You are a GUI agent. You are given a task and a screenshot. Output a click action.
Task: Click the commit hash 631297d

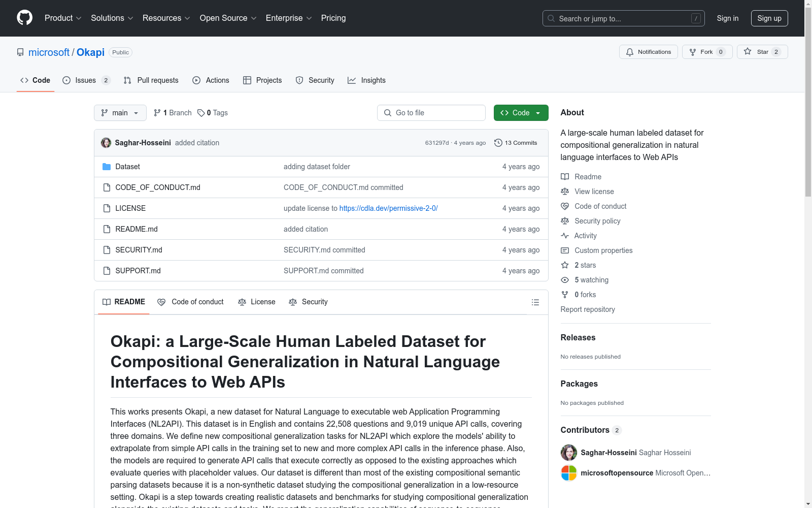coord(437,143)
